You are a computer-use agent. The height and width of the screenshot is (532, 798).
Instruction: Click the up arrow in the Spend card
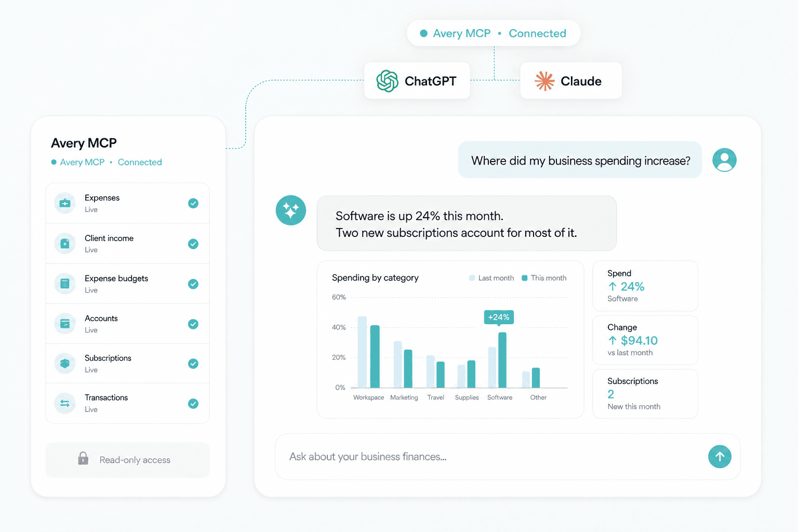pyautogui.click(x=613, y=287)
